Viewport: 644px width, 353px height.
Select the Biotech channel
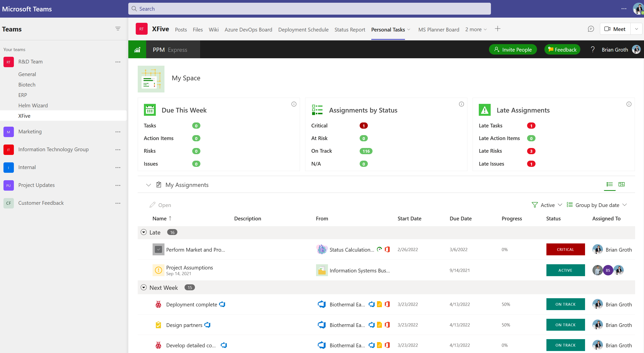[27, 85]
